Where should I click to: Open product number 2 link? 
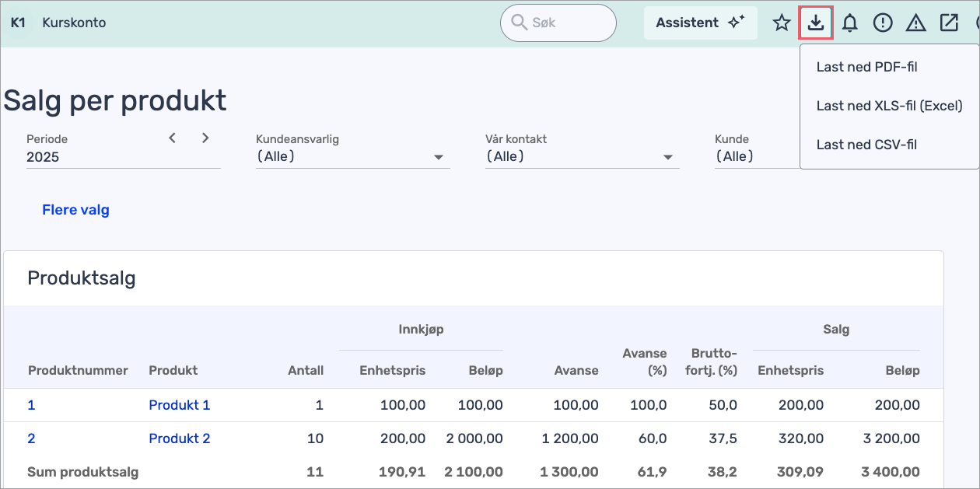(31, 438)
